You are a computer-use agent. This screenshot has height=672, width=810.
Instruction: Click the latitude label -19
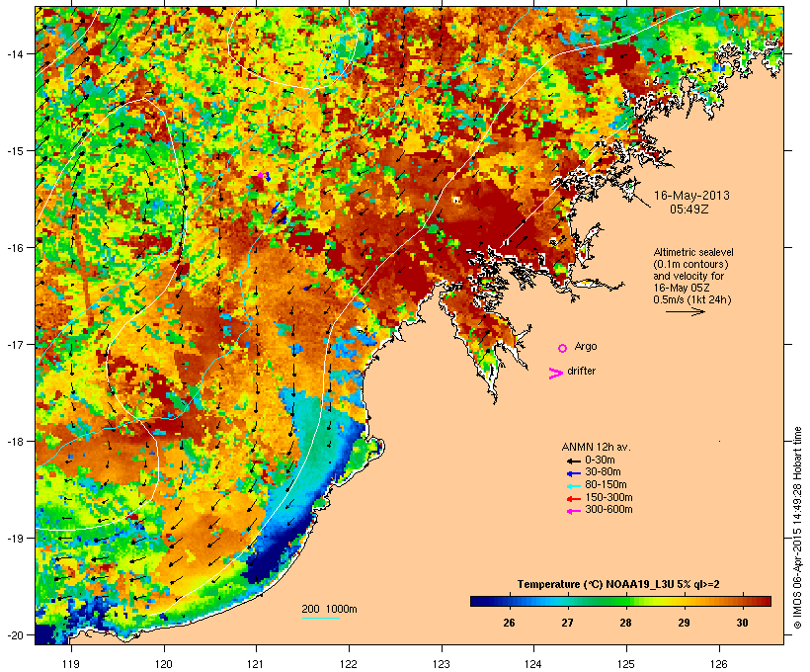point(15,539)
